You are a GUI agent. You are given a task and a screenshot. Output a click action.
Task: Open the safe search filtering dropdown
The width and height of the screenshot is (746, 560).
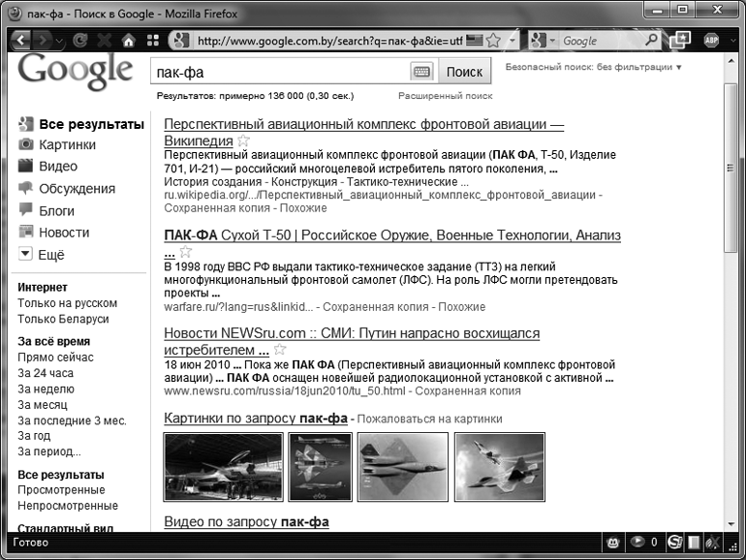593,67
